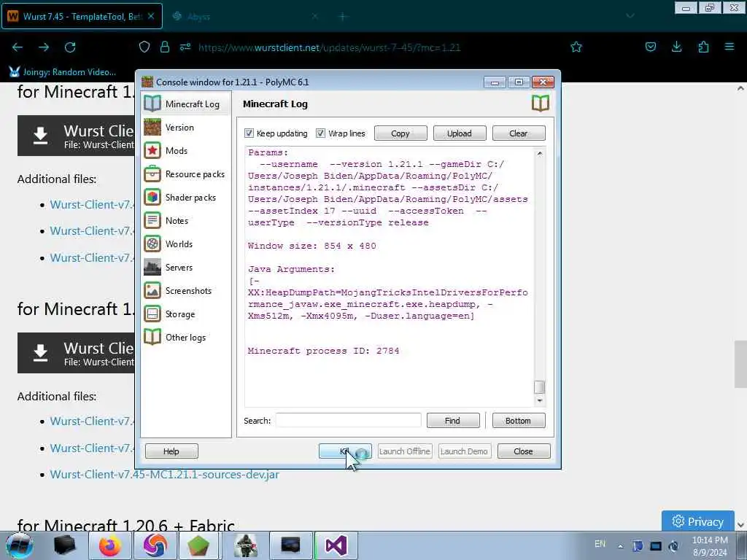
Task: Jump to log Bottom button
Action: [519, 421]
